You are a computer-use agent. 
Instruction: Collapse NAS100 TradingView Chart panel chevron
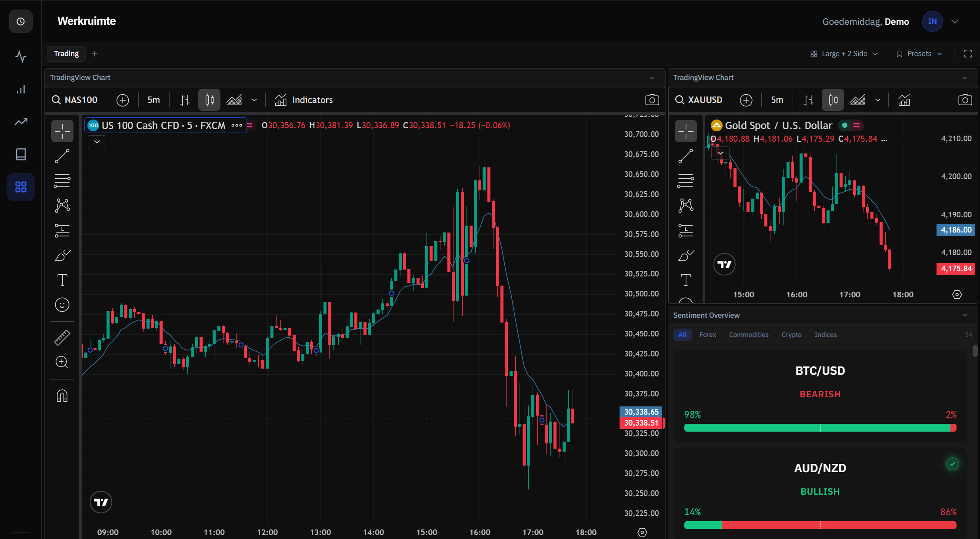point(652,78)
